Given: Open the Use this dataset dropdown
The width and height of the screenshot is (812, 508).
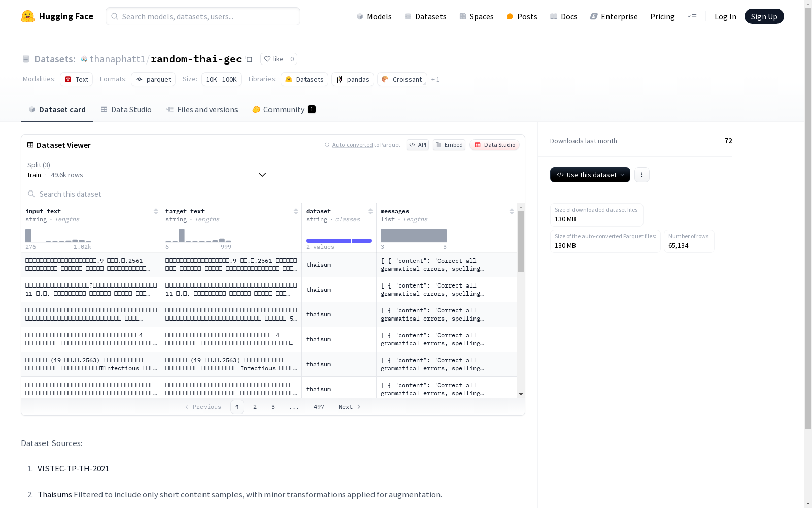Looking at the screenshot, I should tap(590, 175).
